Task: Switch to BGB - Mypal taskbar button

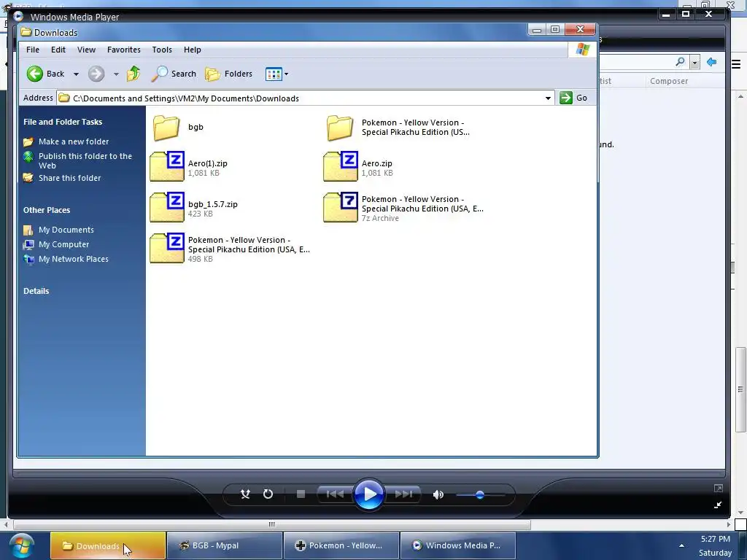Action: tap(225, 545)
